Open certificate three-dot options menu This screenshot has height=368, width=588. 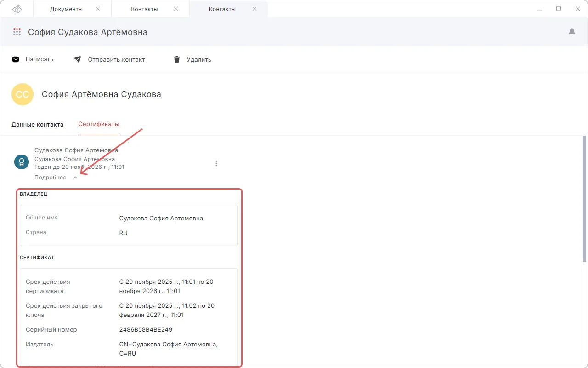pyautogui.click(x=216, y=163)
